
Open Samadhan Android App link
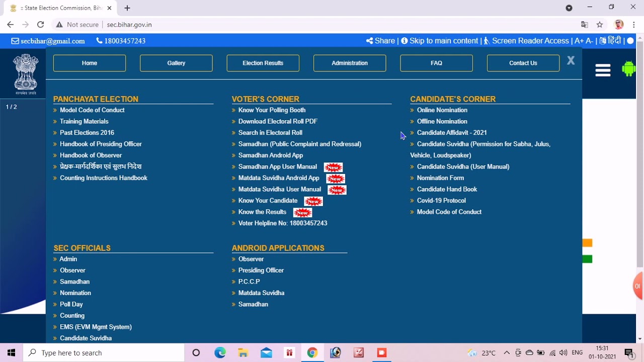(x=271, y=155)
